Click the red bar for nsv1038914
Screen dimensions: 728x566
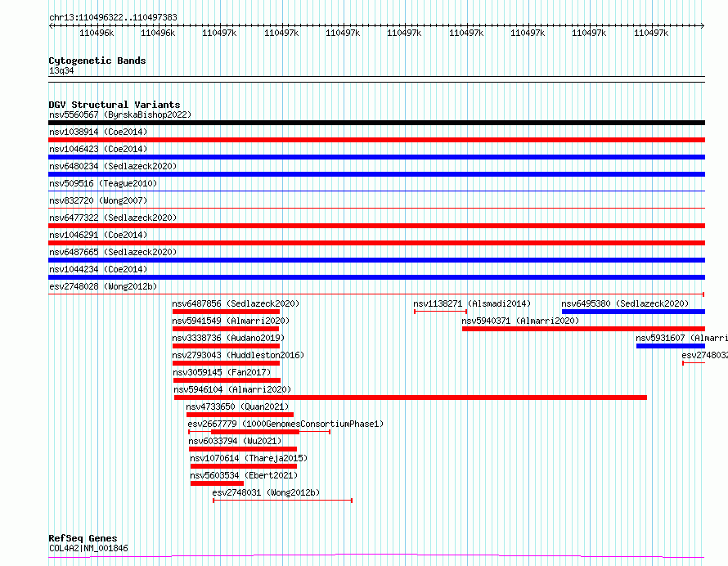pyautogui.click(x=376, y=140)
